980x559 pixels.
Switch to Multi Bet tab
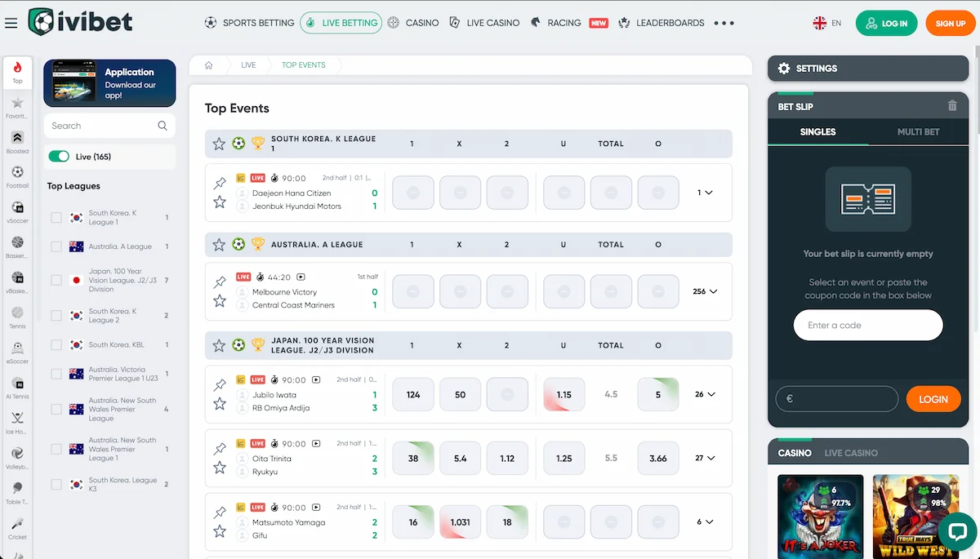point(918,132)
